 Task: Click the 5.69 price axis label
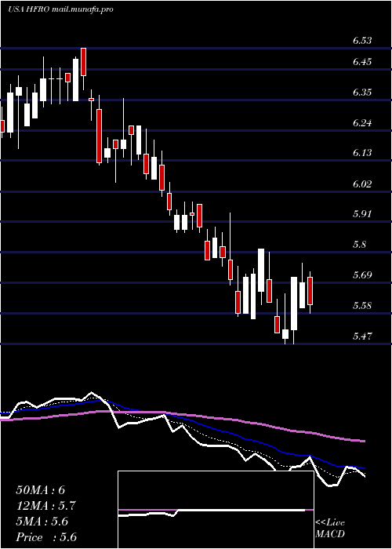coord(362,274)
